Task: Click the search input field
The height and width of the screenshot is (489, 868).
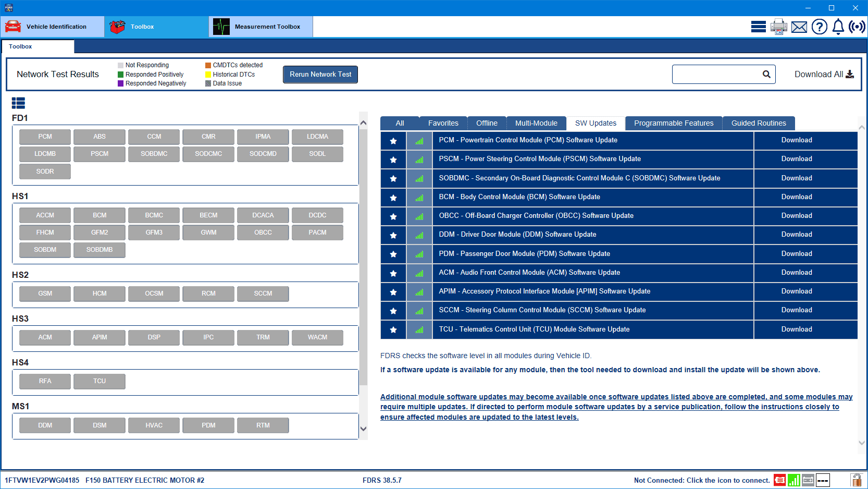Action: pos(716,75)
